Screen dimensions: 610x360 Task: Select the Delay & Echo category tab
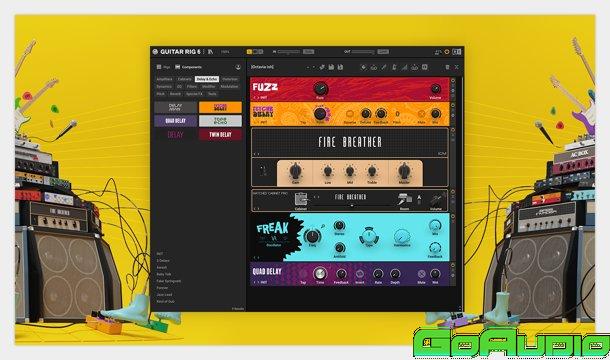click(x=207, y=79)
